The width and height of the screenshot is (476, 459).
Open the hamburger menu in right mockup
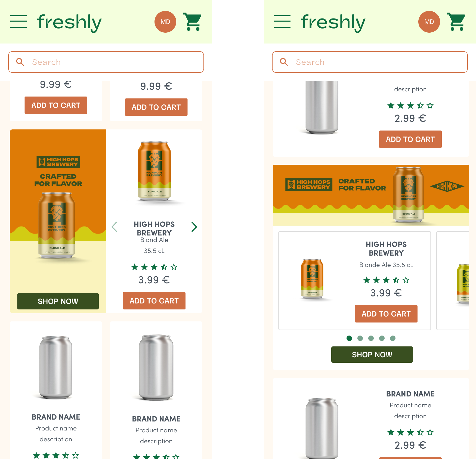coord(282,21)
